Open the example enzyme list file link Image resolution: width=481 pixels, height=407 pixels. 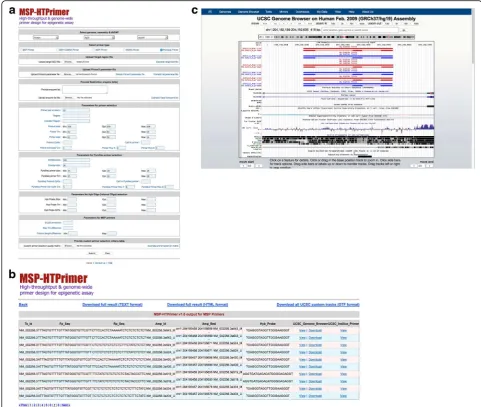(x=165, y=98)
